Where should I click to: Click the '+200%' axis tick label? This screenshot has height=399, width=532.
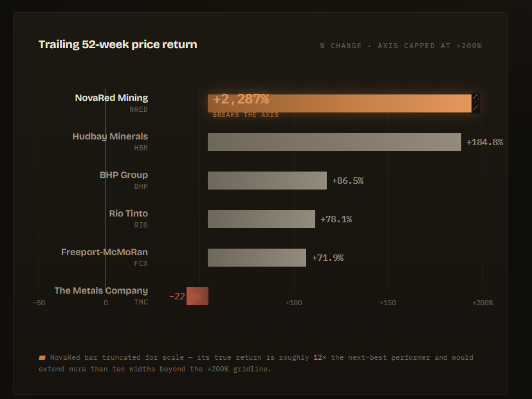[x=482, y=303]
